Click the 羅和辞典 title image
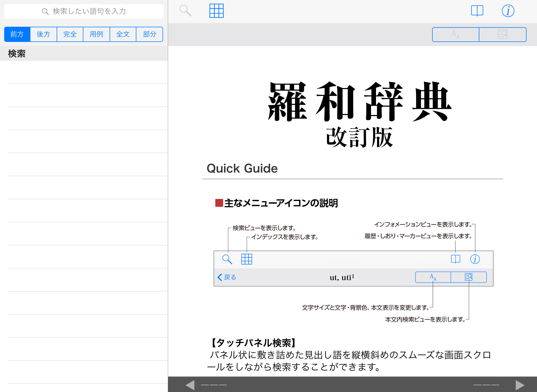This screenshot has width=537, height=392. (x=359, y=102)
